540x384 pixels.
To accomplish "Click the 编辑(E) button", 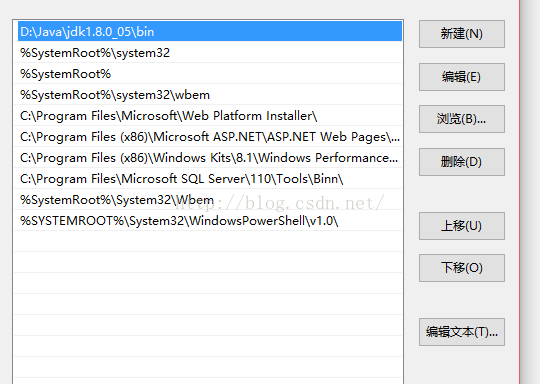I will coord(461,77).
